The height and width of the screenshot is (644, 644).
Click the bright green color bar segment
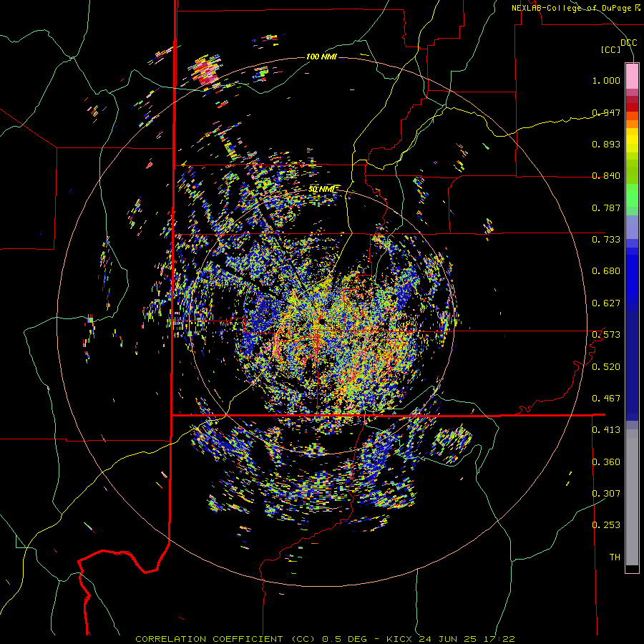[x=632, y=195]
